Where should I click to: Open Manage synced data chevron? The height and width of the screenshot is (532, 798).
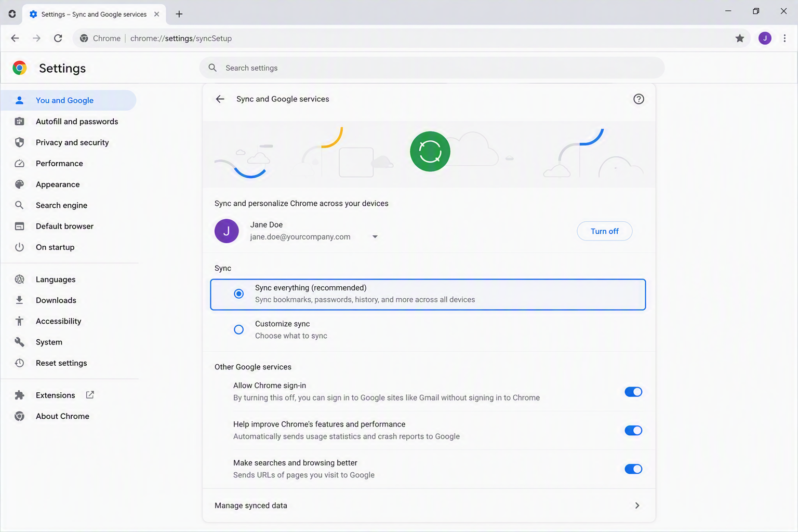coord(637,506)
